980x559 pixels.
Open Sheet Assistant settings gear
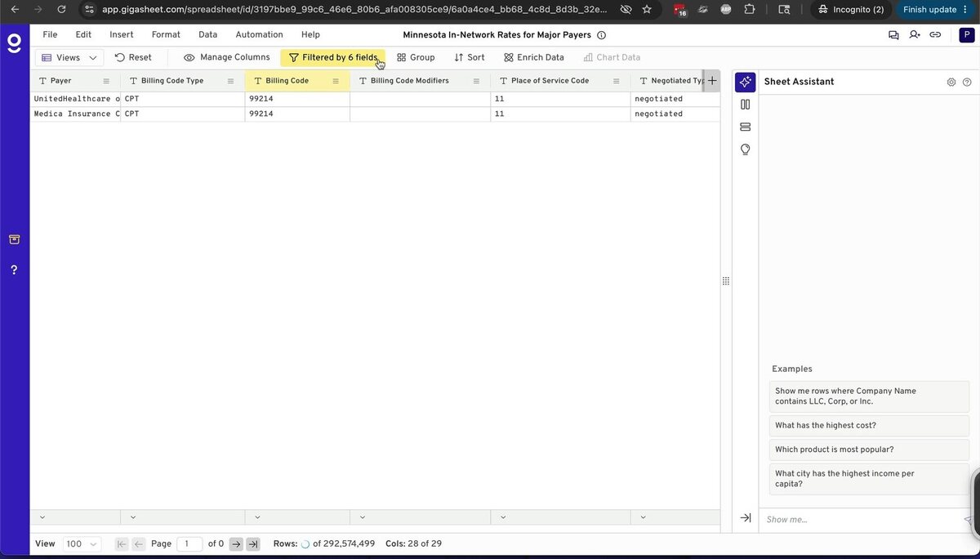tap(951, 82)
